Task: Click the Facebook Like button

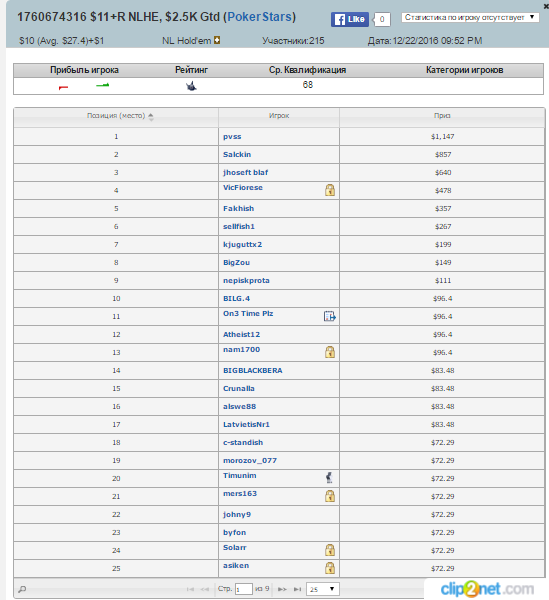Action: [350, 19]
